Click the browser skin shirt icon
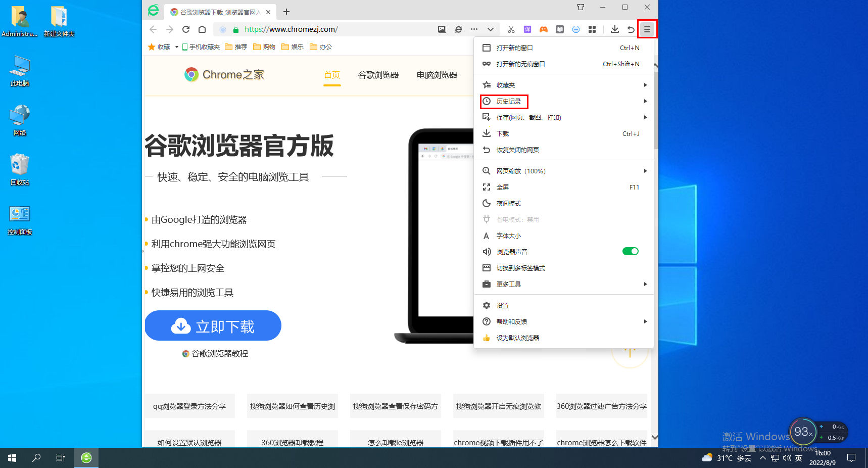This screenshot has width=868, height=468. tap(581, 7)
